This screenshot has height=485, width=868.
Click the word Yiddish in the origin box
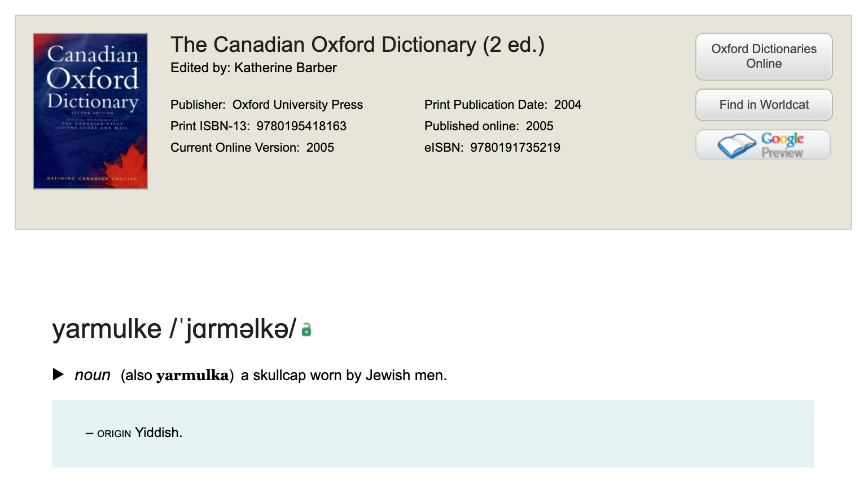pos(159,433)
